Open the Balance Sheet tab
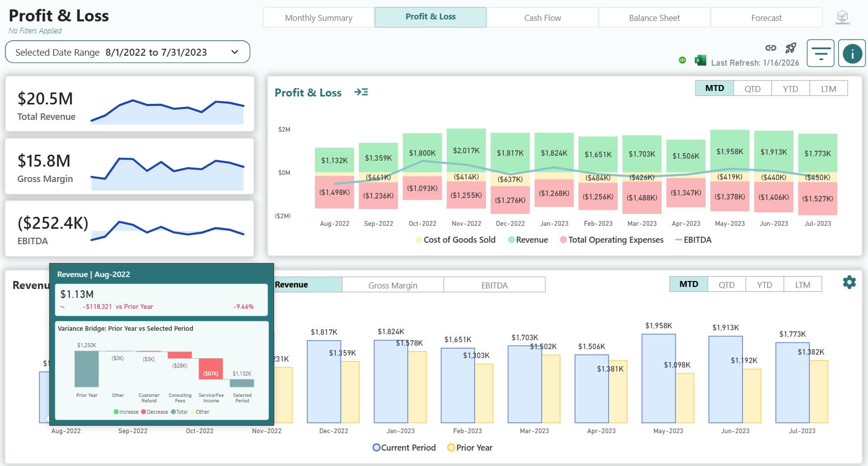Image resolution: width=868 pixels, height=466 pixels. click(x=654, y=18)
